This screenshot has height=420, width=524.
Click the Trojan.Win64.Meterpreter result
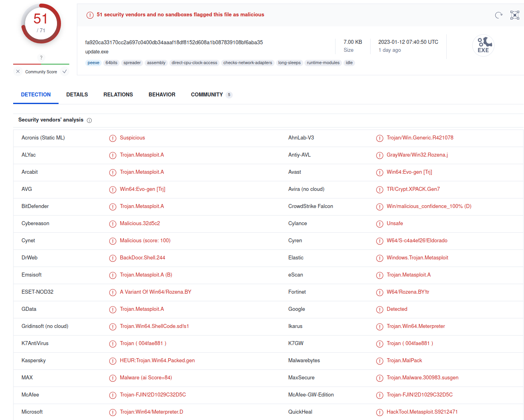pyautogui.click(x=416, y=326)
